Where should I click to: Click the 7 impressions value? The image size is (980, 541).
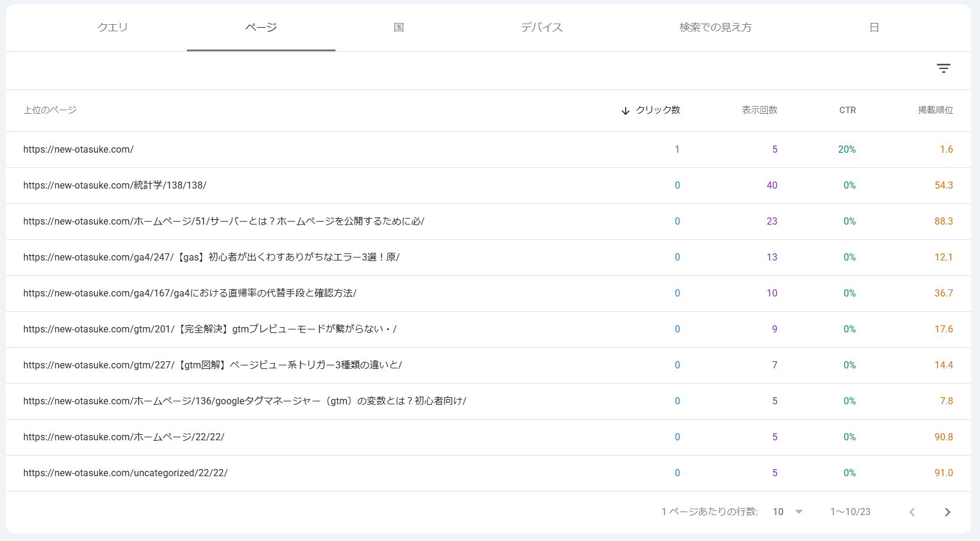[x=775, y=365]
